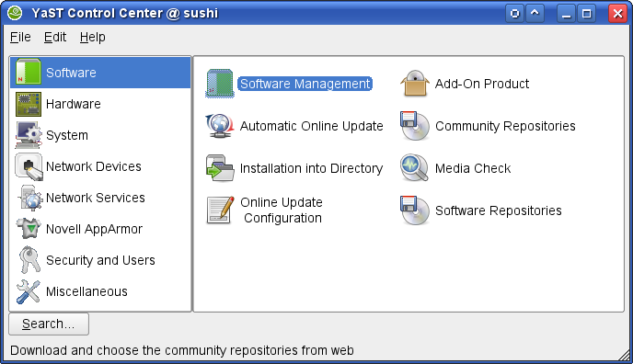Select Network Devices category text

coord(94,166)
